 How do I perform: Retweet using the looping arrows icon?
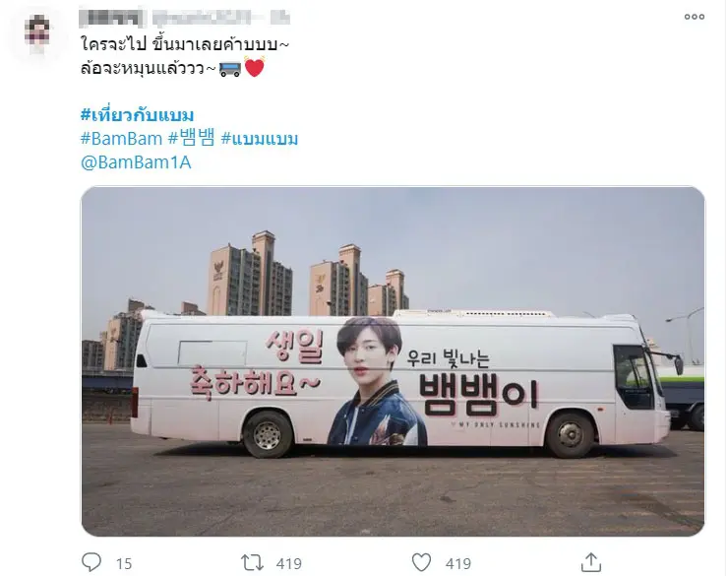[x=252, y=562]
